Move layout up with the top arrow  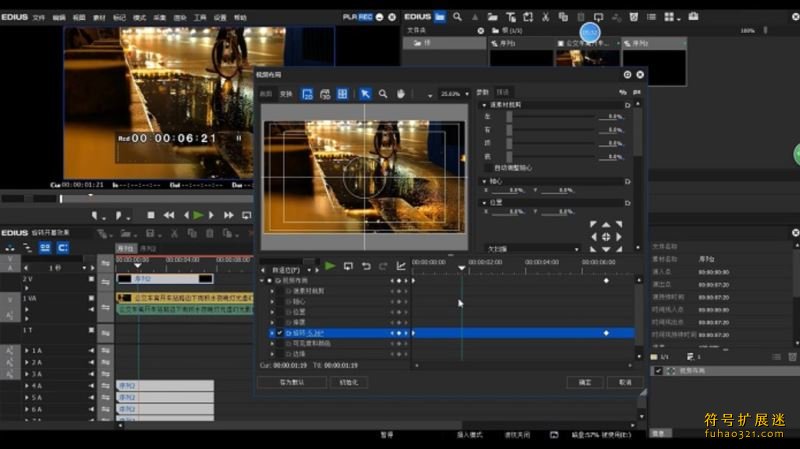coord(606,224)
